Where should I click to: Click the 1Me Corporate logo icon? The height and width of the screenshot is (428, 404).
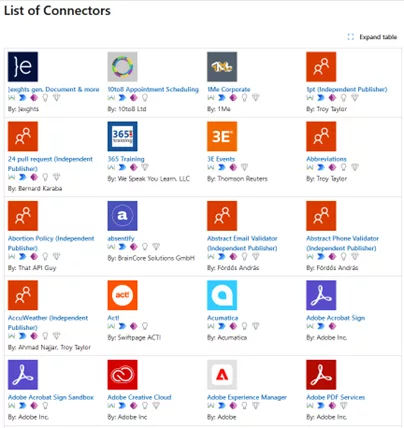coord(222,67)
